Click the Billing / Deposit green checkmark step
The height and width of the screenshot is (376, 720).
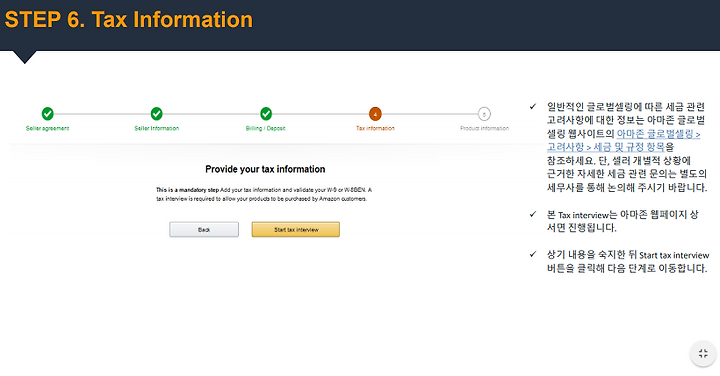[x=266, y=113]
